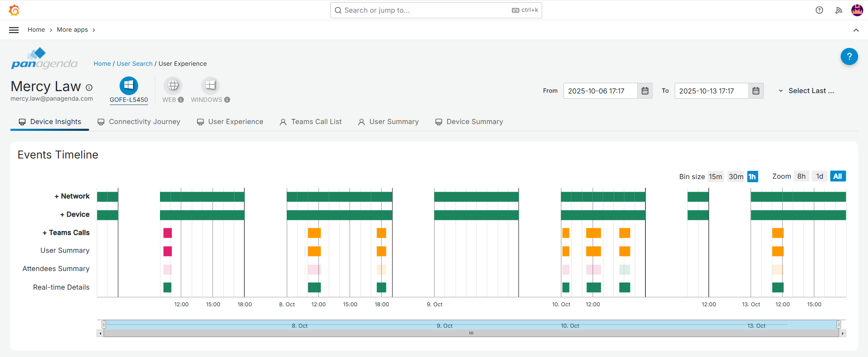This screenshot has height=357, width=868.
Task: Click the timeline navigator left handle
Action: [x=104, y=325]
